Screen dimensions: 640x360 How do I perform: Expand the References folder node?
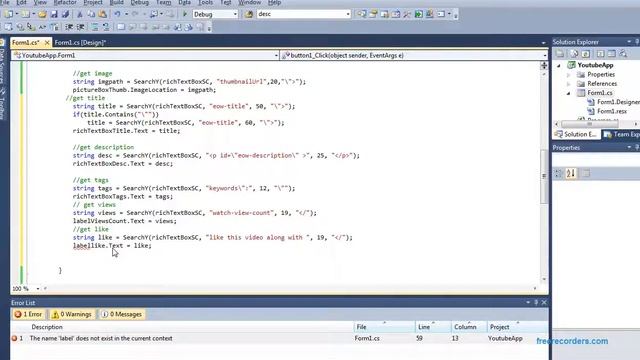coord(569,84)
